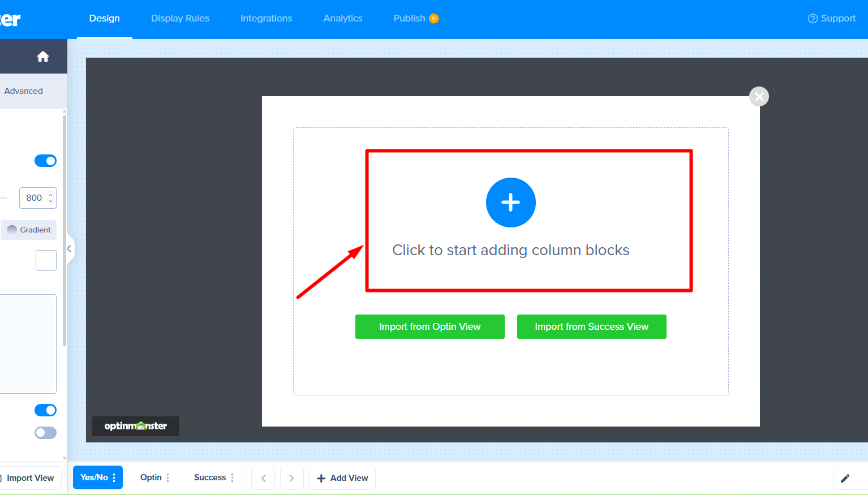Go to the home icon in sidebar
This screenshot has width=868, height=495.
pos(43,57)
